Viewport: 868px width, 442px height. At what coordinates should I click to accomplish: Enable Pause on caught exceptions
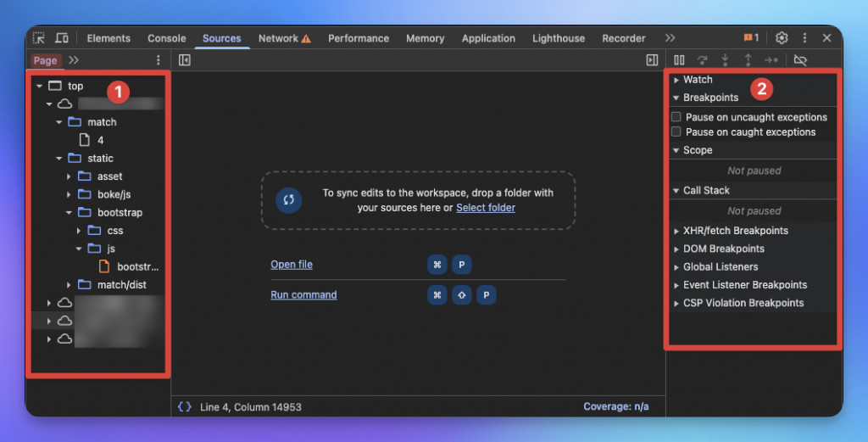coord(676,131)
